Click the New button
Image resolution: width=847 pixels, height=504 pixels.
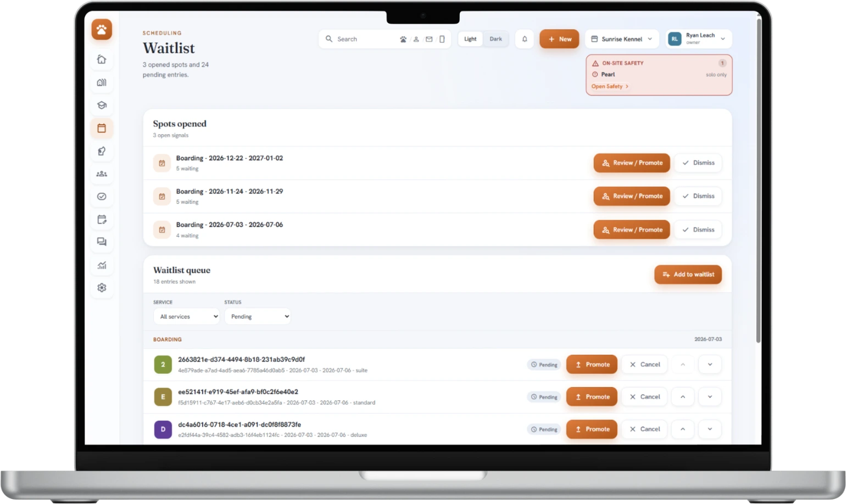coord(559,39)
